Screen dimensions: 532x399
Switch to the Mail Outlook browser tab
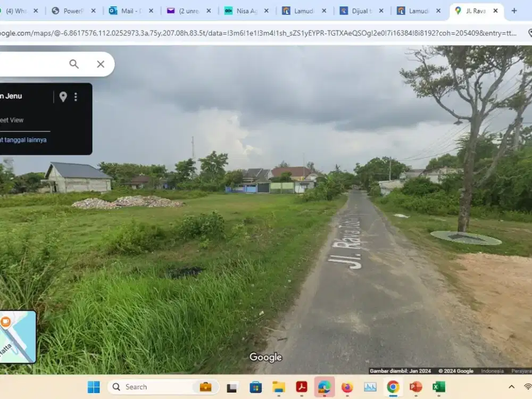point(131,11)
